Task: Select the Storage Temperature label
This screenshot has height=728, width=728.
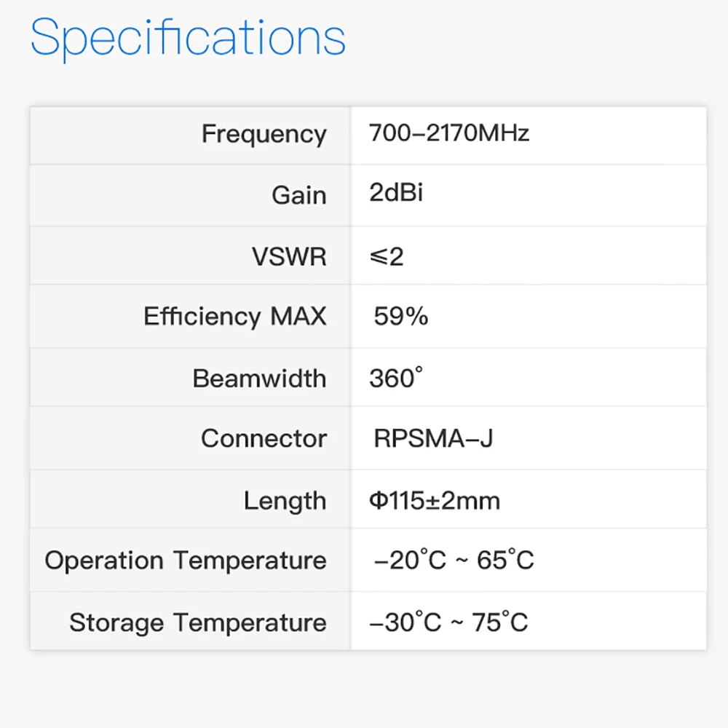Action: coord(198,623)
